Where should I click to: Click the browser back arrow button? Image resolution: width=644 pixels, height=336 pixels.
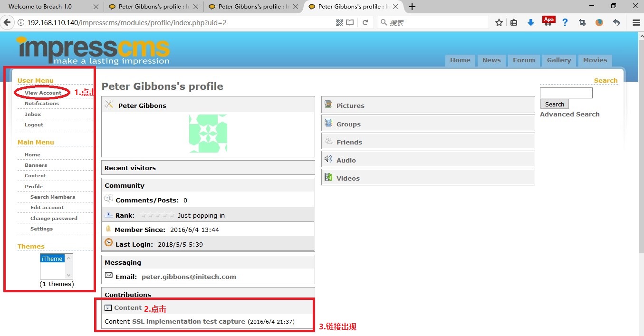point(7,22)
